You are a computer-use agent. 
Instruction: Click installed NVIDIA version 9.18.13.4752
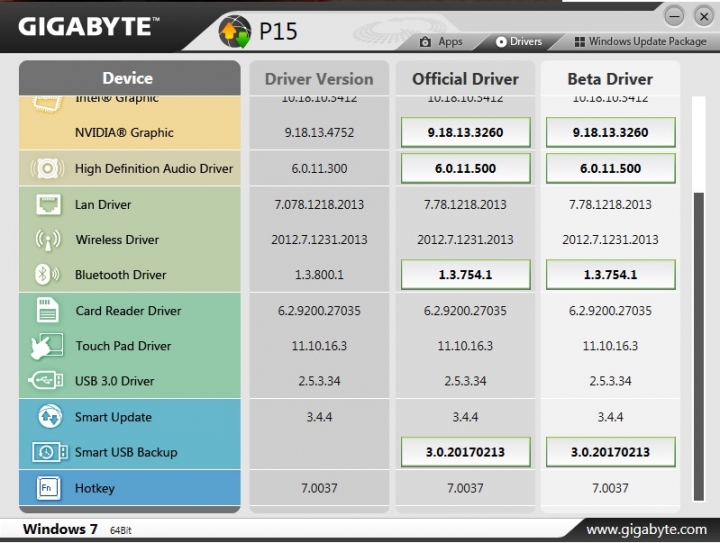coord(319,133)
